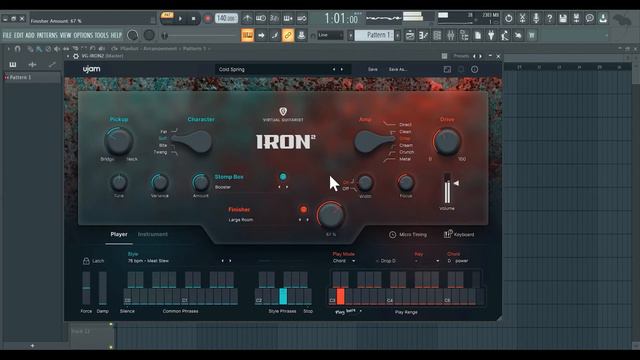Open the FILE menu
This screenshot has width=640, height=360.
pos(7,36)
